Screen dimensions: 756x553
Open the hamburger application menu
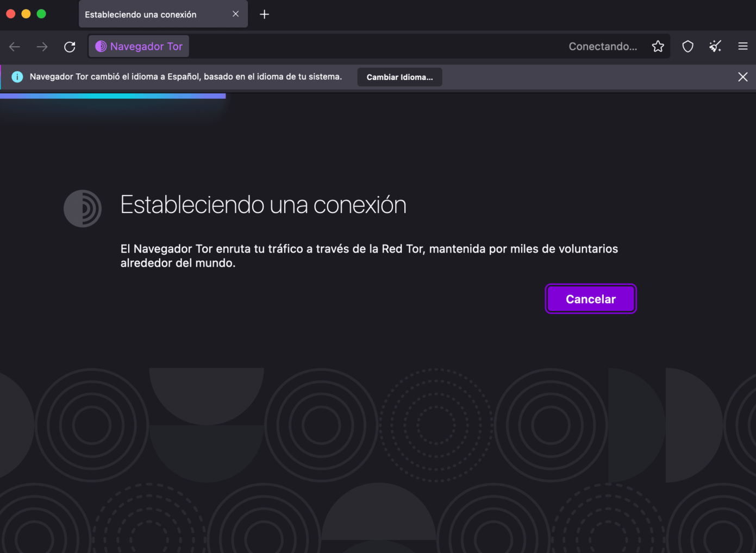[742, 47]
